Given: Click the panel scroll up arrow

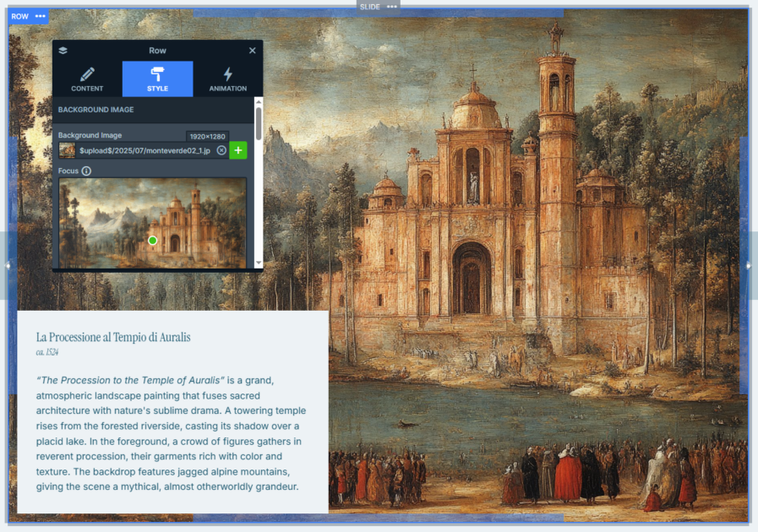Looking at the screenshot, I should coord(259,102).
